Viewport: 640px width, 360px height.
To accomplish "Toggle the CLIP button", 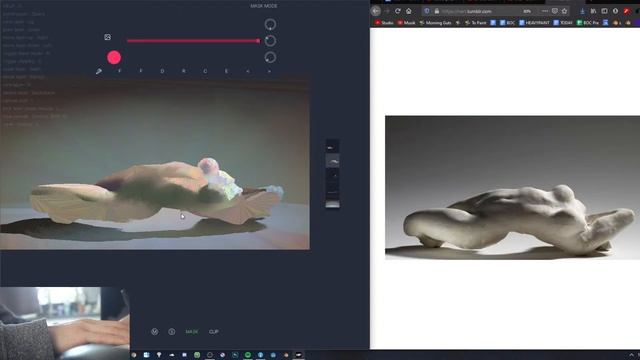I will coord(213,332).
